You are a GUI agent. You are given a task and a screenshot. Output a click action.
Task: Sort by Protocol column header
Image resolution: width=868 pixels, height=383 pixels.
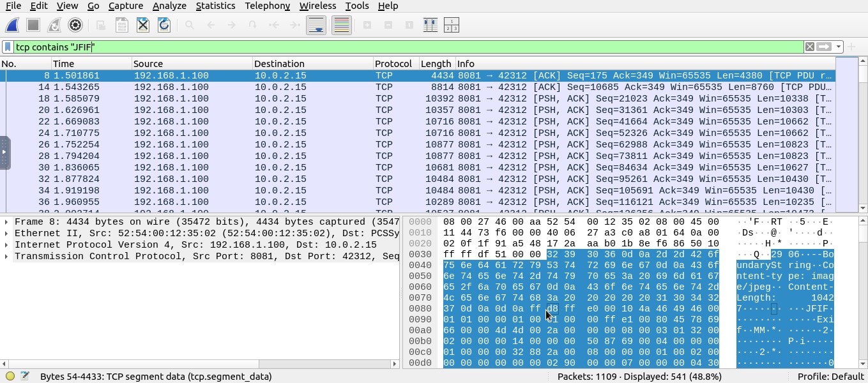pyautogui.click(x=396, y=64)
